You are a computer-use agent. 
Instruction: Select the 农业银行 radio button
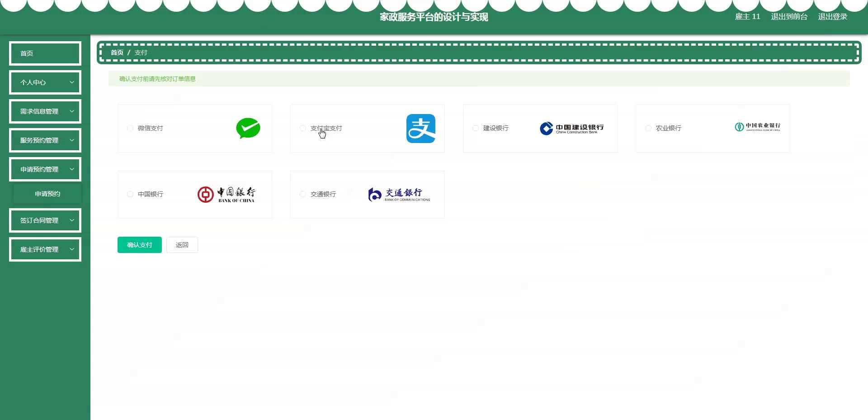point(648,128)
